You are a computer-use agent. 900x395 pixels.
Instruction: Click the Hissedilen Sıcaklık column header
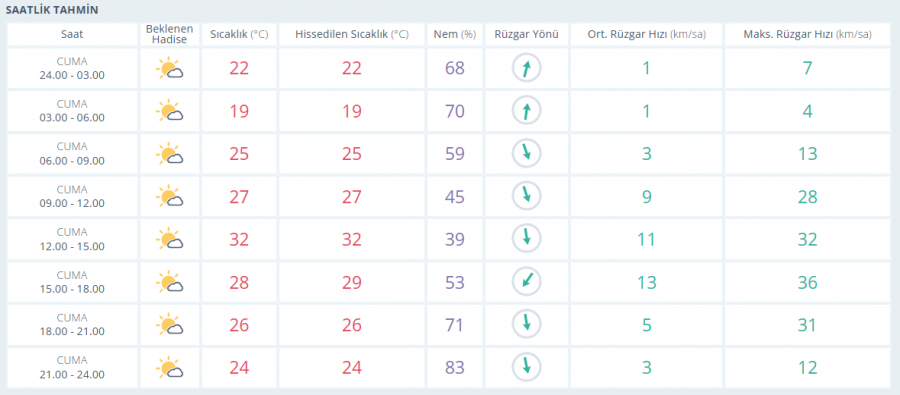[352, 34]
